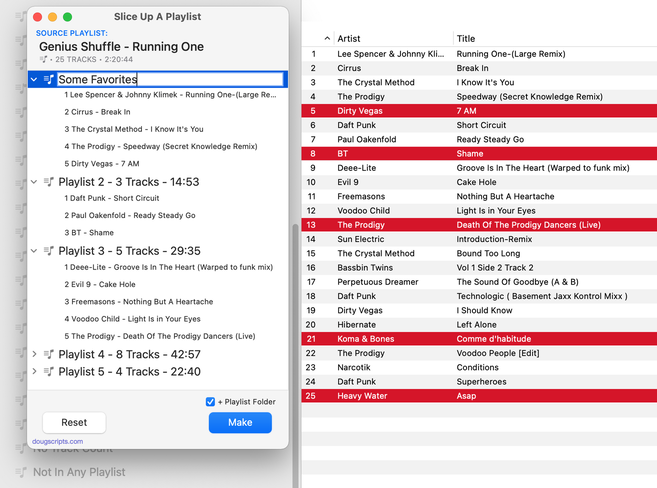Click the Make button
Screen dimensions: 657x488
point(240,422)
